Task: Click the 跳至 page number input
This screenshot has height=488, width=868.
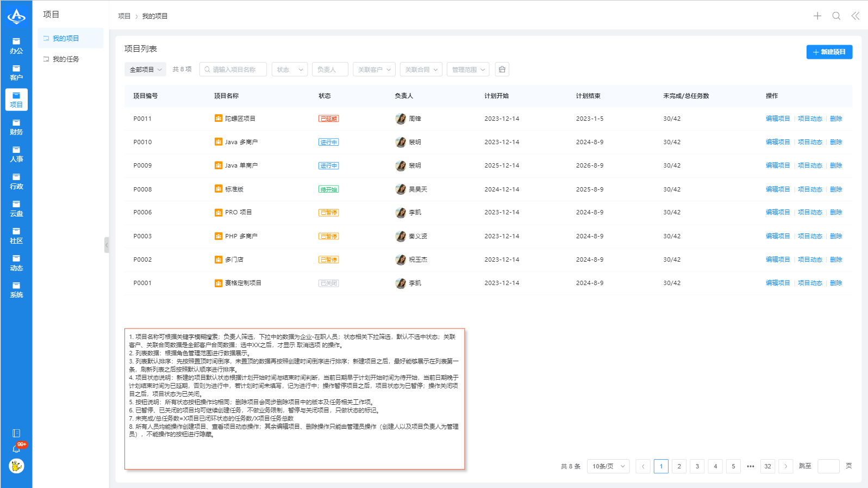Action: pyautogui.click(x=828, y=466)
